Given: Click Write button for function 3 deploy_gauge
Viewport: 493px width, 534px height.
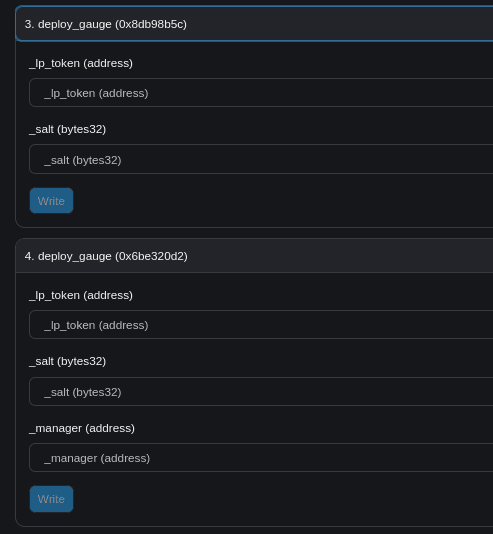Looking at the screenshot, I should click(x=51, y=201).
